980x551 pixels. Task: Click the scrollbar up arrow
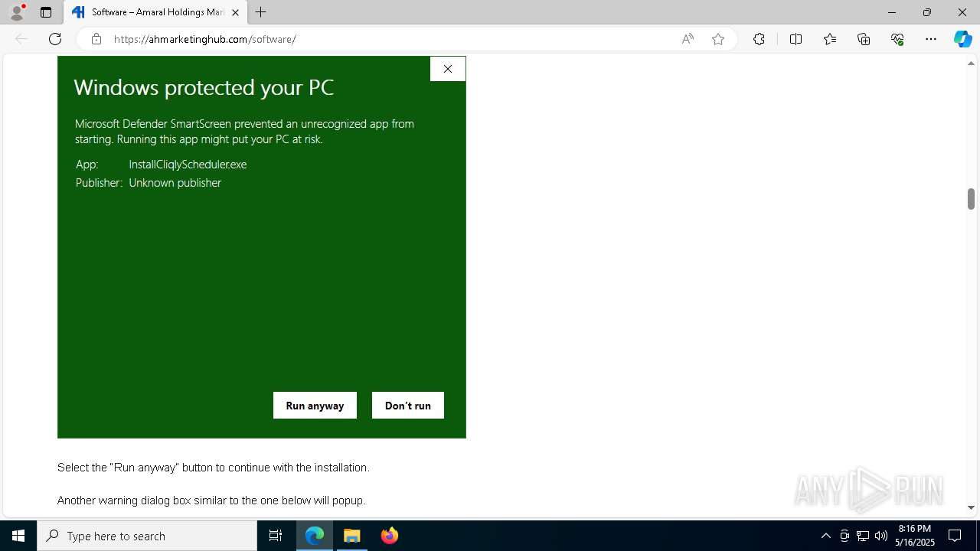coord(971,64)
